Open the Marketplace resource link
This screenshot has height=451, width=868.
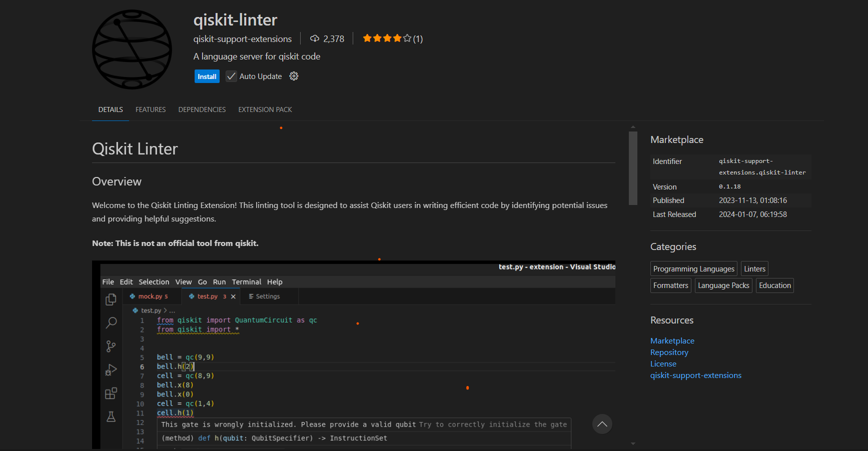tap(672, 341)
